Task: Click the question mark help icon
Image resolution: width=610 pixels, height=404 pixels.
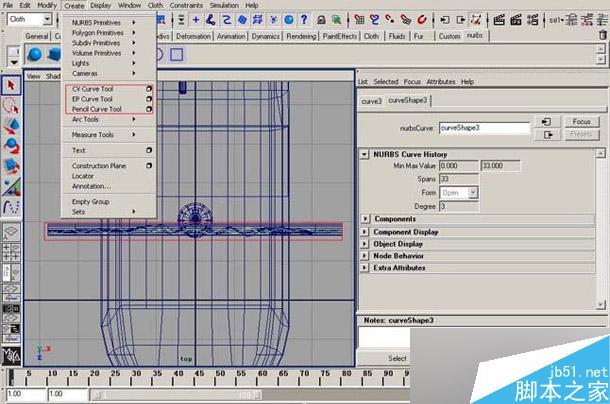Action: [304, 19]
